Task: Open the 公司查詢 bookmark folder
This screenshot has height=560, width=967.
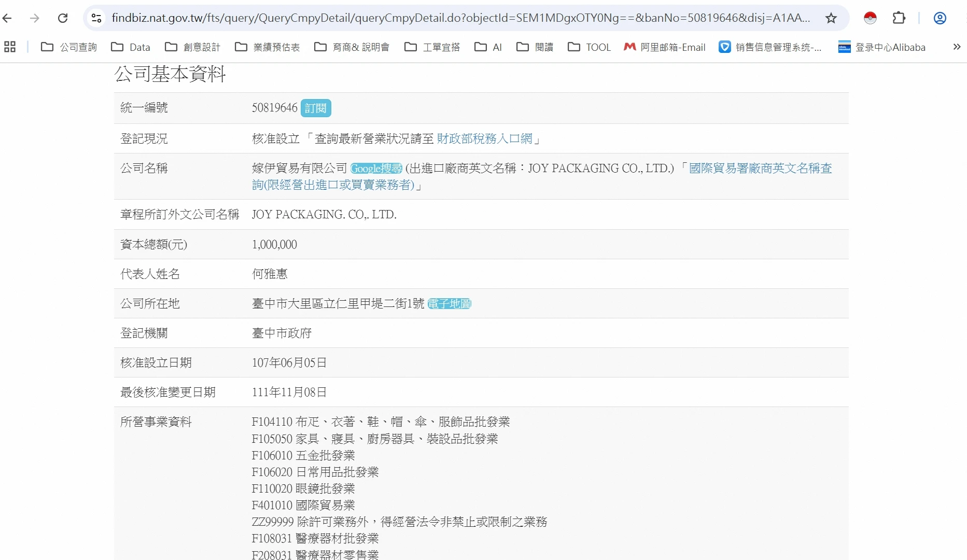Action: pyautogui.click(x=69, y=47)
